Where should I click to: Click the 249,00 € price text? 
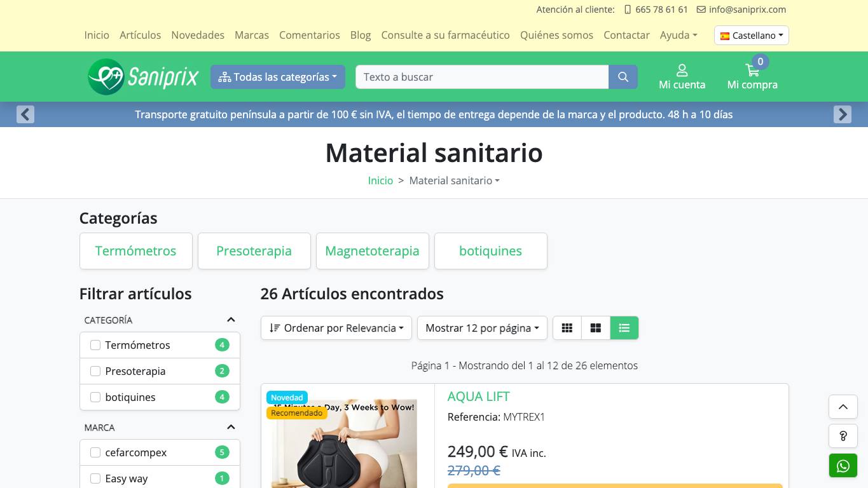(x=478, y=452)
